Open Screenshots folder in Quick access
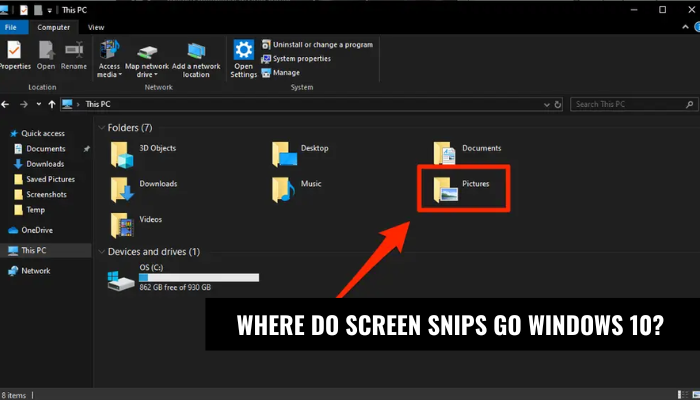Image resolution: width=700 pixels, height=400 pixels. point(41,194)
